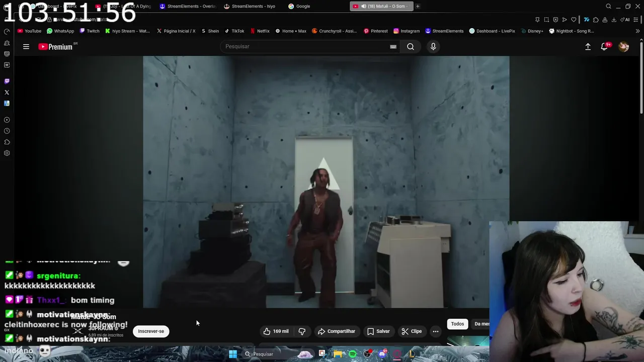Image resolution: width=644 pixels, height=362 pixels.
Task: Create a clip with Clipe button
Action: click(x=412, y=331)
